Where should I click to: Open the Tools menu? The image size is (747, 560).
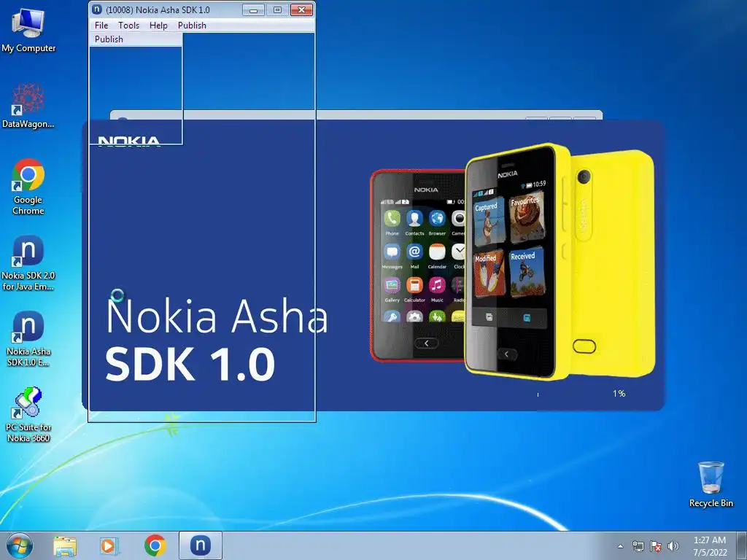point(128,26)
